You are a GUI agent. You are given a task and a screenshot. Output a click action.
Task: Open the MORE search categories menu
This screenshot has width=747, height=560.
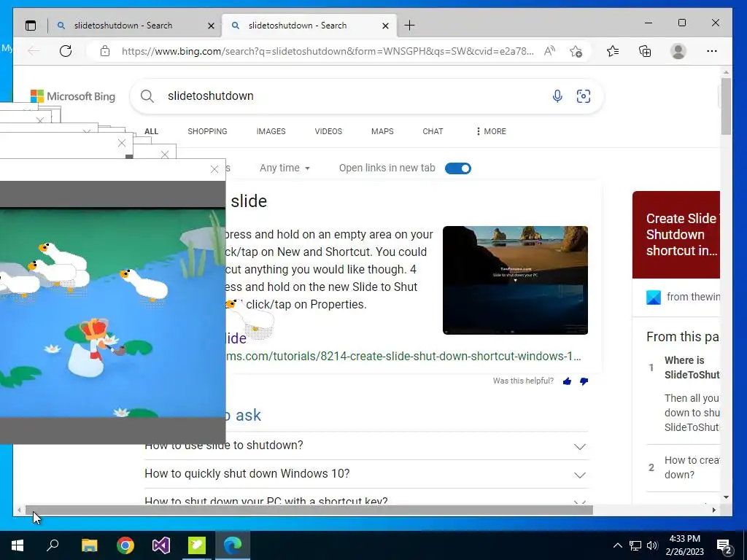click(x=491, y=131)
